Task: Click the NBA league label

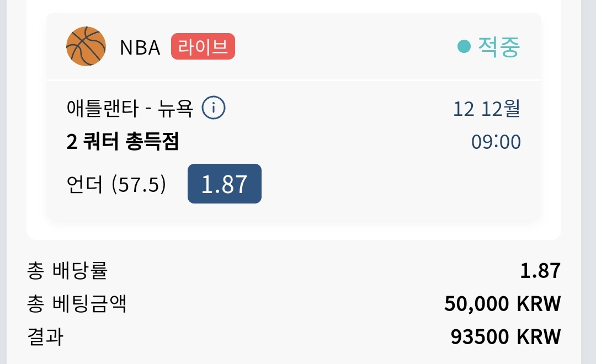Action: [x=140, y=47]
